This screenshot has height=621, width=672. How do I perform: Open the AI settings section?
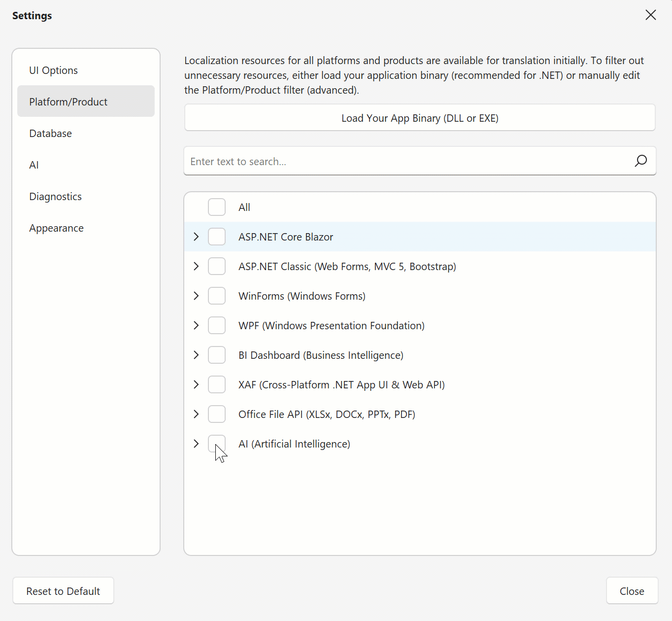pyautogui.click(x=86, y=165)
